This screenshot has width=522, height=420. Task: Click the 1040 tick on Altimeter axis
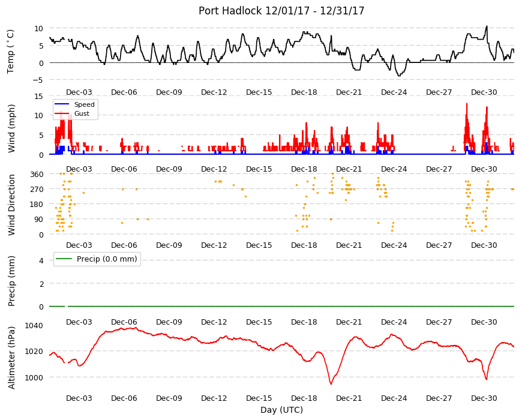[34, 325]
